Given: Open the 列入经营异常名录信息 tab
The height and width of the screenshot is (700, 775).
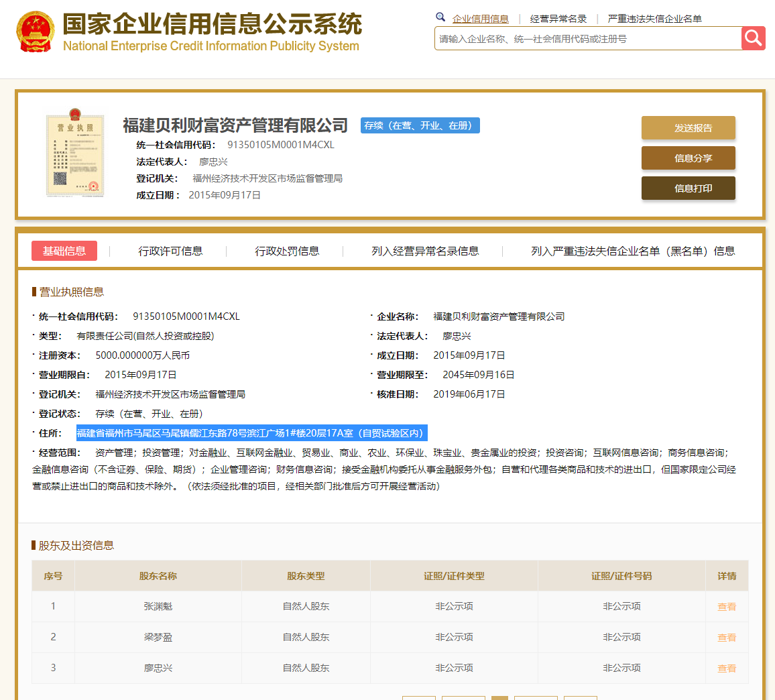Looking at the screenshot, I should [425, 251].
